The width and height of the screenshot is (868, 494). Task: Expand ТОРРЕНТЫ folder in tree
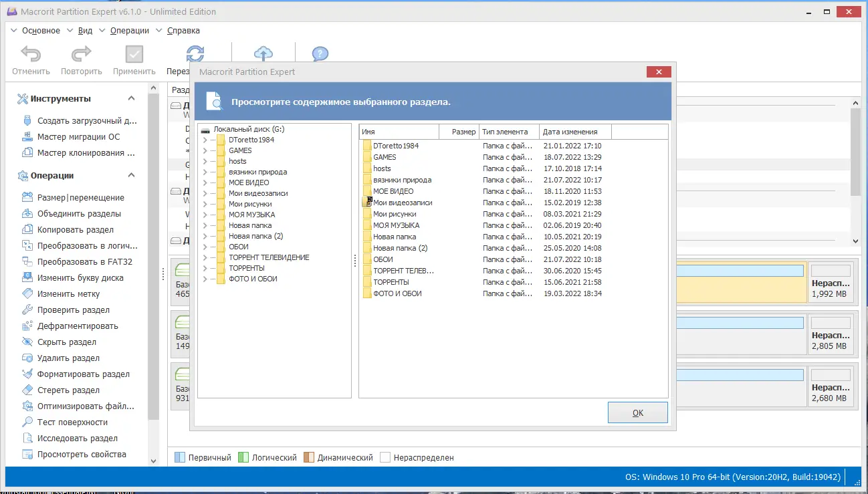point(205,268)
